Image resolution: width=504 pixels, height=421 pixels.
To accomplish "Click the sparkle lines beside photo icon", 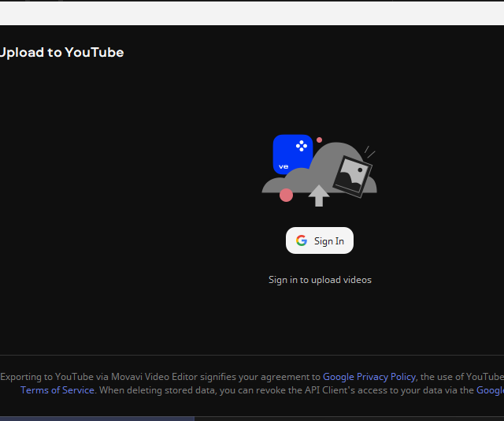I will tap(369, 151).
